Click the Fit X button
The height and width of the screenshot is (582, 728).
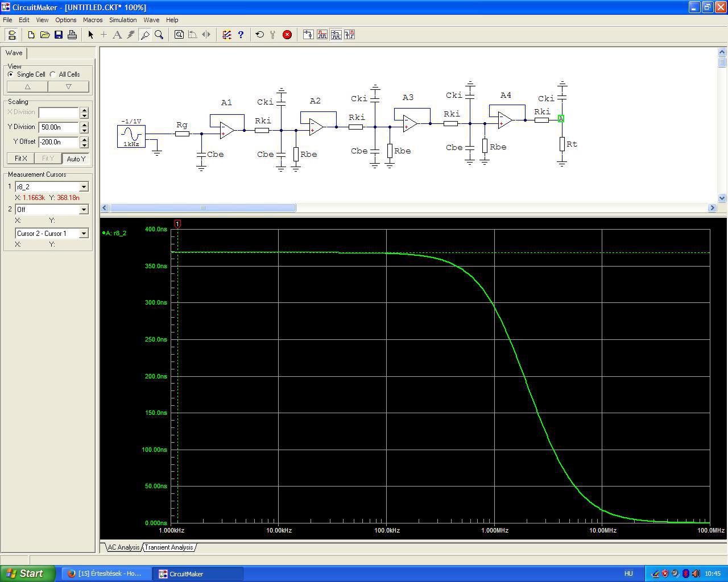pyautogui.click(x=21, y=159)
